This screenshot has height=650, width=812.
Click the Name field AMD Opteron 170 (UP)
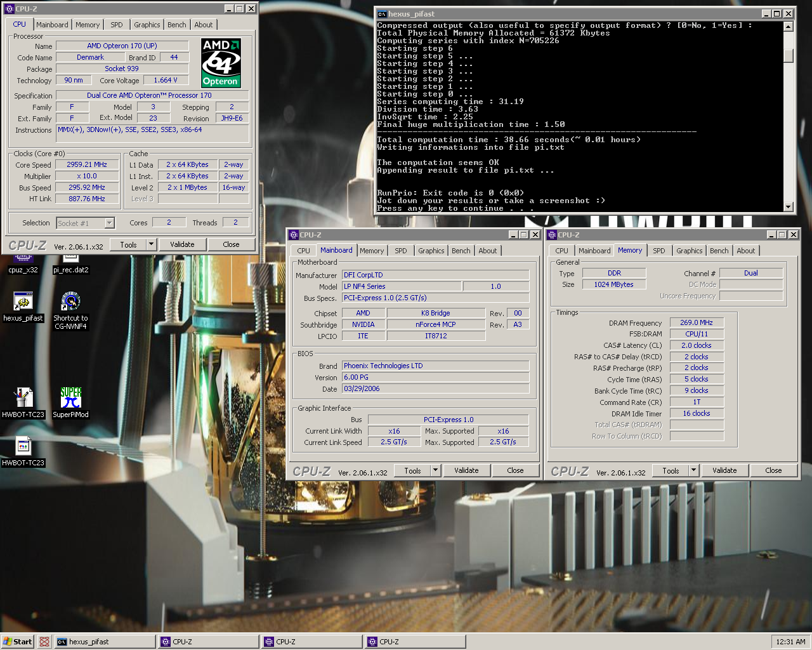pos(122,46)
